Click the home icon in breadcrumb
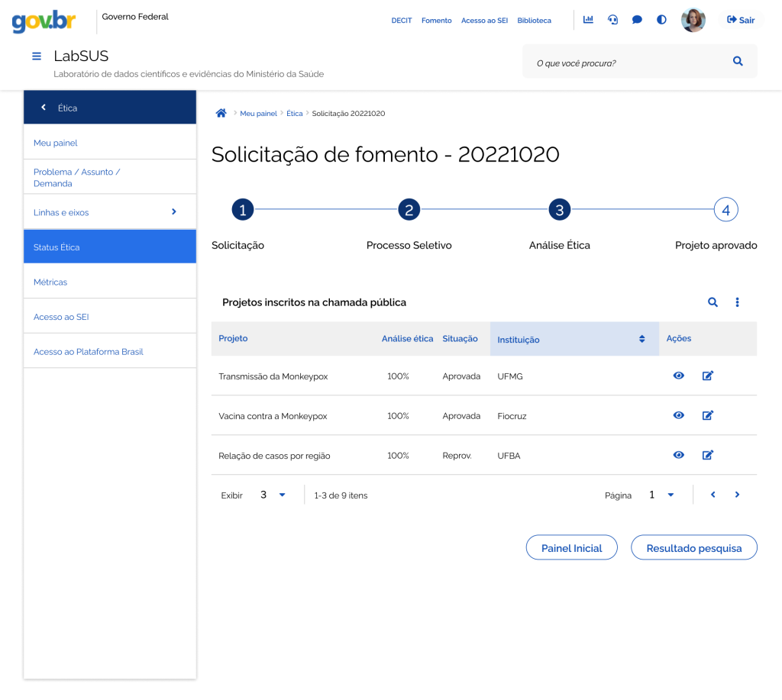 coord(221,113)
